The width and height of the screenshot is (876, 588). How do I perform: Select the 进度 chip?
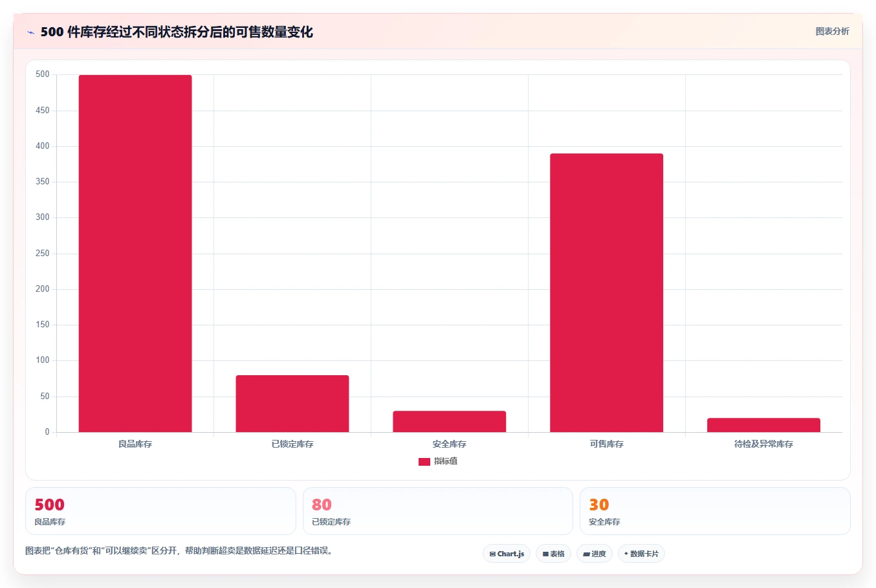click(x=595, y=554)
